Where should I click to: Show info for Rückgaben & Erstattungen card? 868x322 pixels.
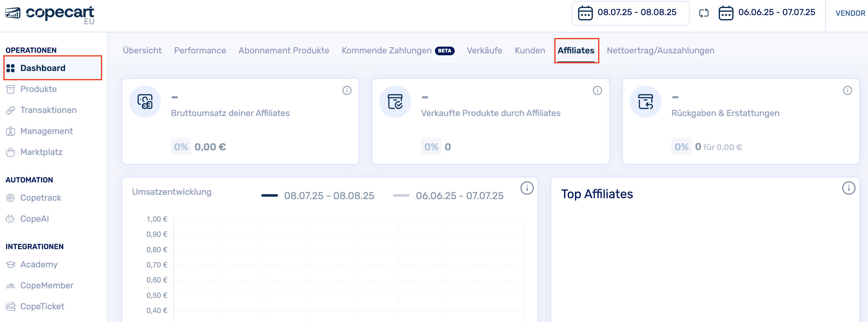pos(847,90)
